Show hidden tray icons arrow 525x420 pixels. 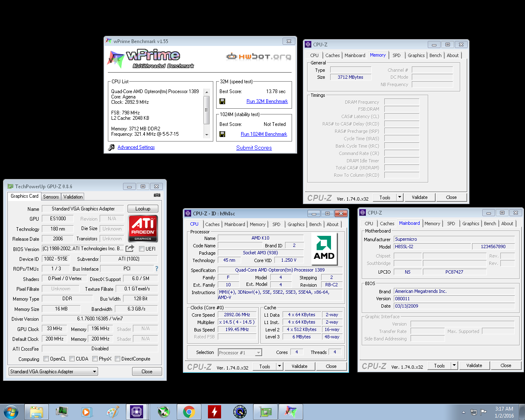(463, 412)
